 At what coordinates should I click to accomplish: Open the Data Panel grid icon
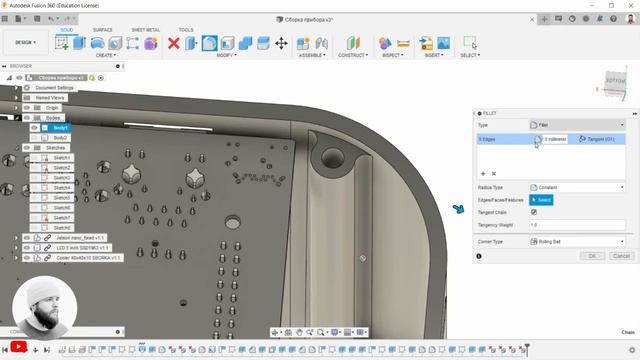[5, 19]
